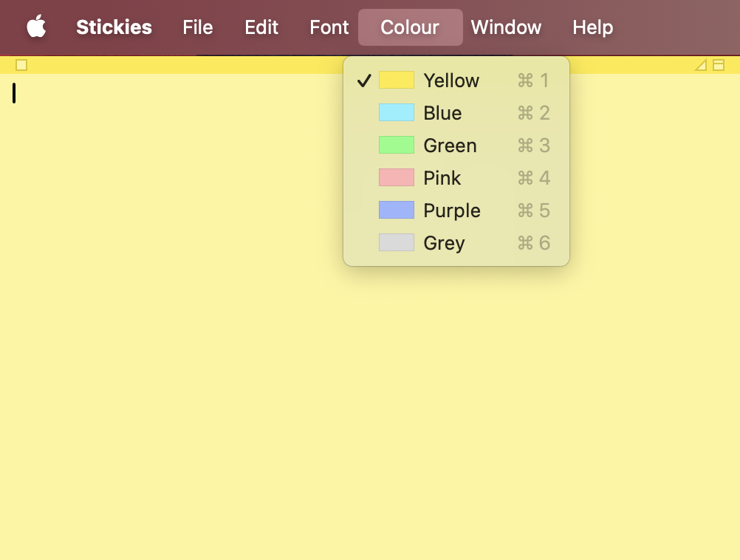Collapse the note using the window-shade icon

click(717, 64)
